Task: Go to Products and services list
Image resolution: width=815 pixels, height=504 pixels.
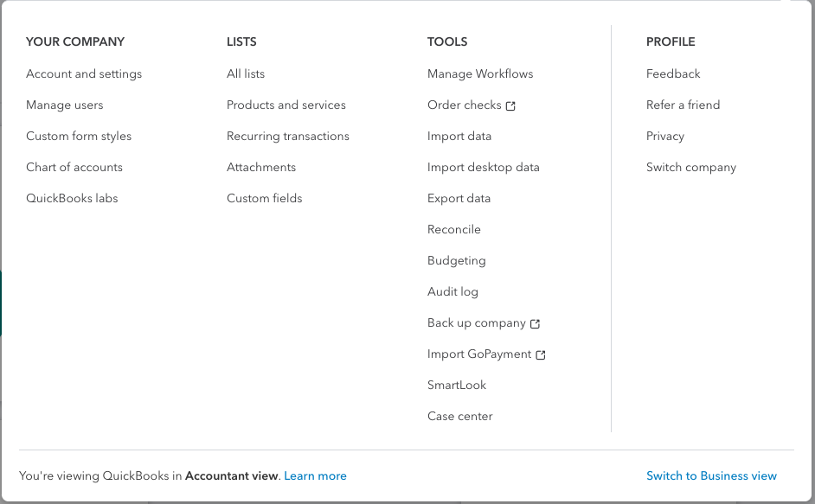Action: pos(286,105)
